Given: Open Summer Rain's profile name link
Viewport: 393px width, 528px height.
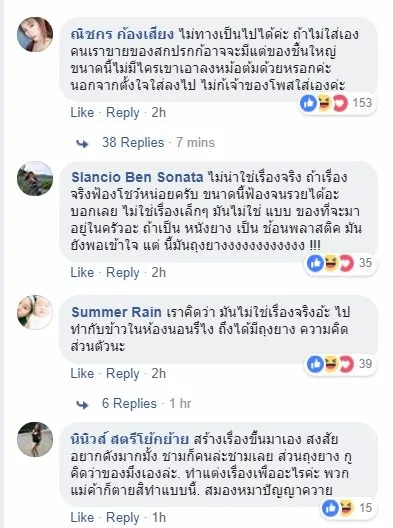Looking at the screenshot, I should coord(117,312).
